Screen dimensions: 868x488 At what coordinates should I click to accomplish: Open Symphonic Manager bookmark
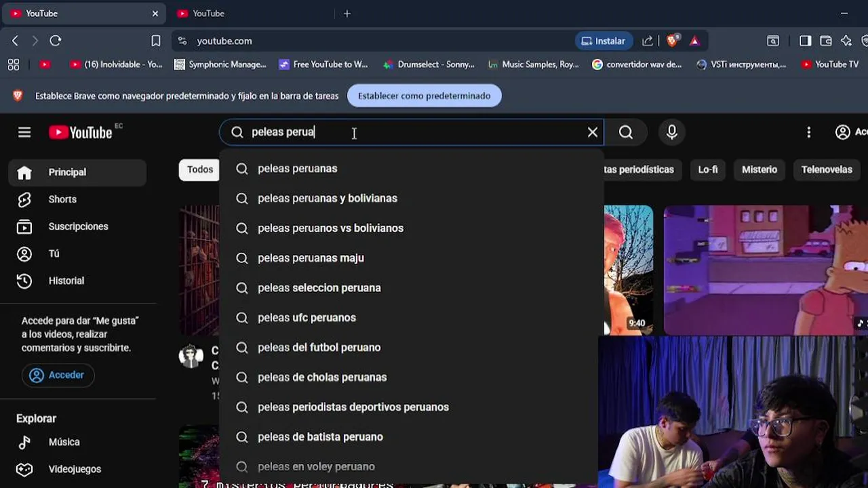coord(221,64)
